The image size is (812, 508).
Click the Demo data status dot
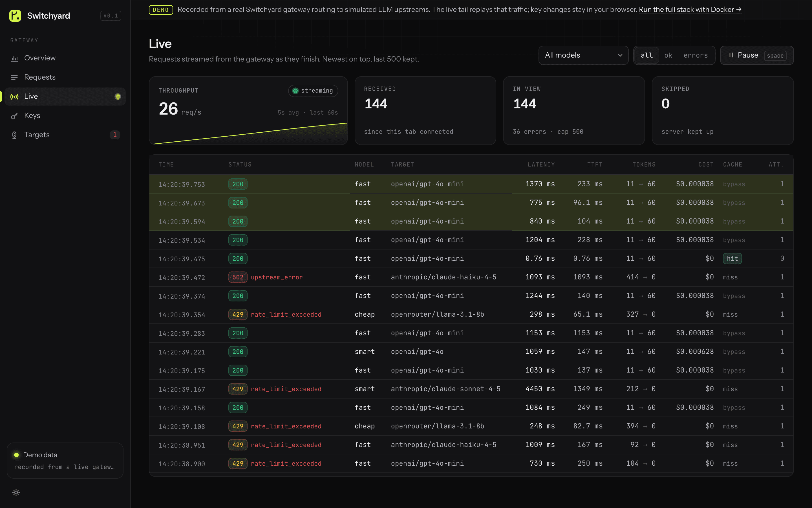click(16, 455)
